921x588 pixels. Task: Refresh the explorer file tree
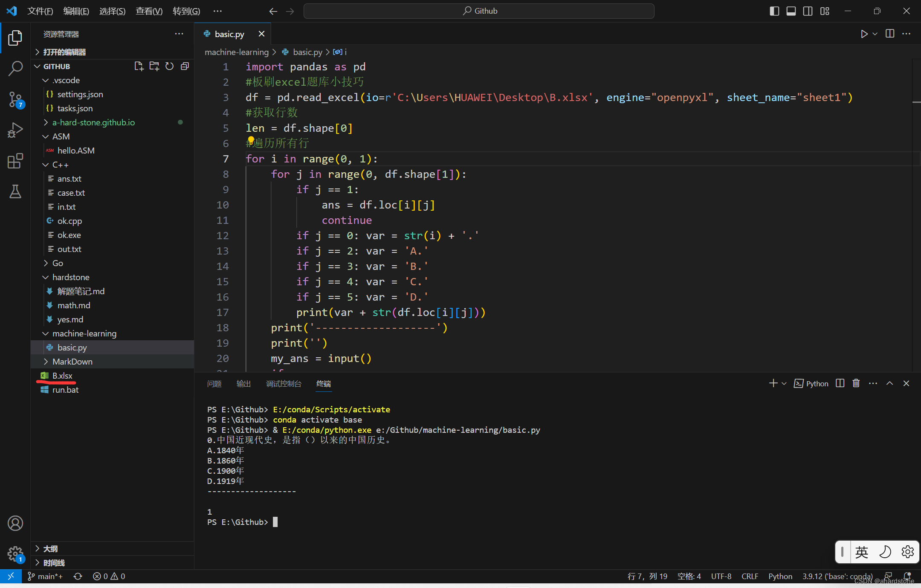pos(169,66)
